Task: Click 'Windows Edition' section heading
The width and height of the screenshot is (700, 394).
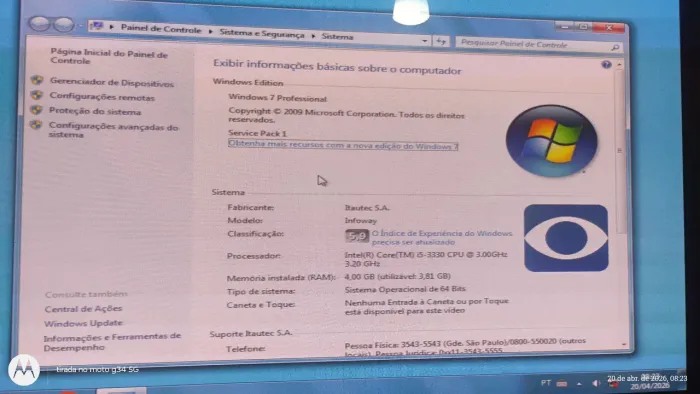Action: 248,82
